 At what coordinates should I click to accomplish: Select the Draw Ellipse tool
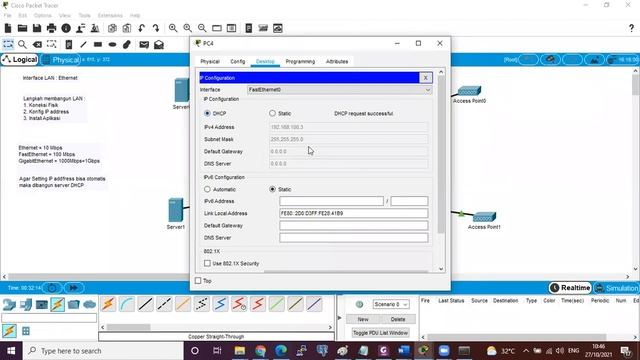click(112, 44)
